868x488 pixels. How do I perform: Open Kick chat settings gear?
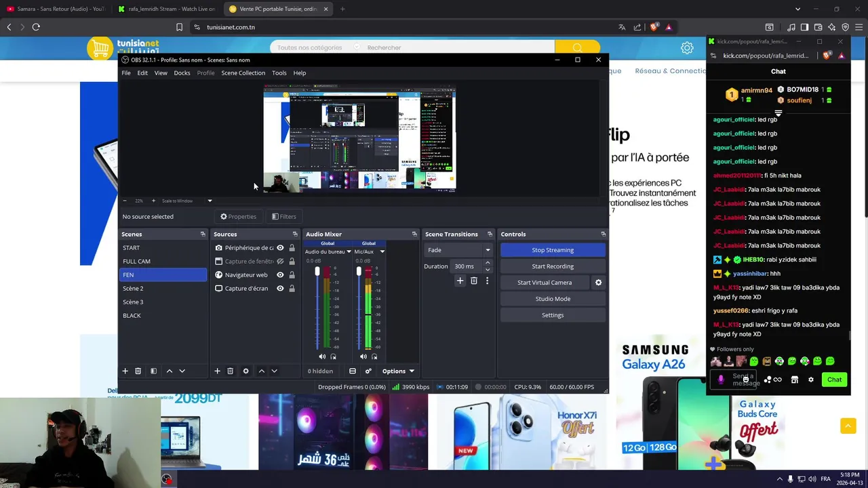(810, 380)
